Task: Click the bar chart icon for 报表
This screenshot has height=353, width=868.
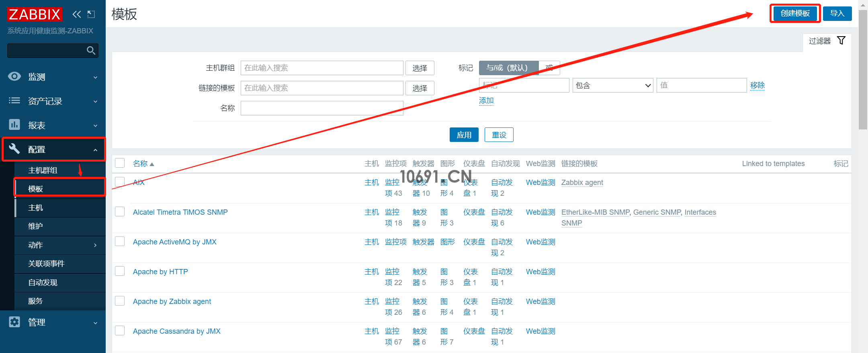Action: tap(14, 125)
